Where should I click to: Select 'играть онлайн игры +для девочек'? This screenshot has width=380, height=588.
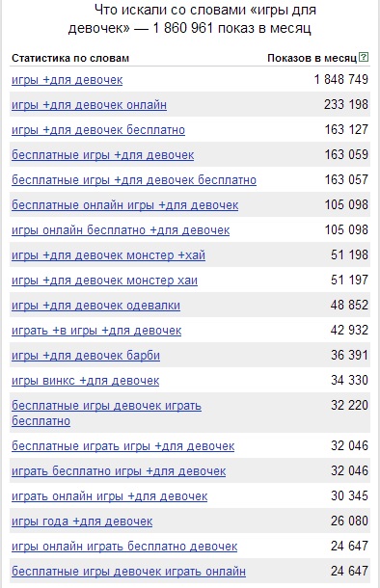(x=110, y=496)
